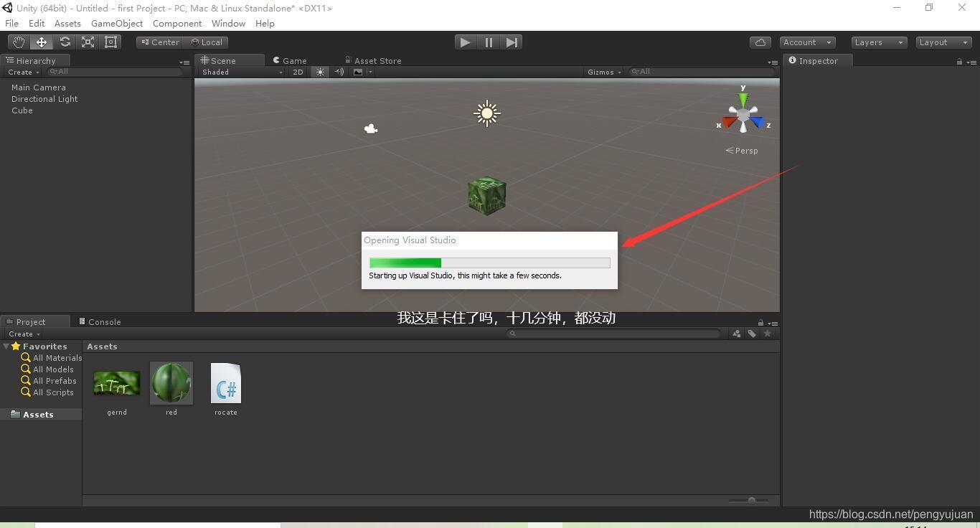
Task: Open the Component menu
Action: (177, 23)
